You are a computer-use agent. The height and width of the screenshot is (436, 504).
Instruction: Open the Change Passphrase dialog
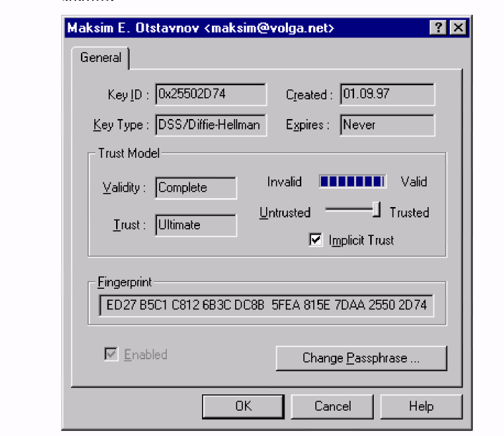[361, 359]
